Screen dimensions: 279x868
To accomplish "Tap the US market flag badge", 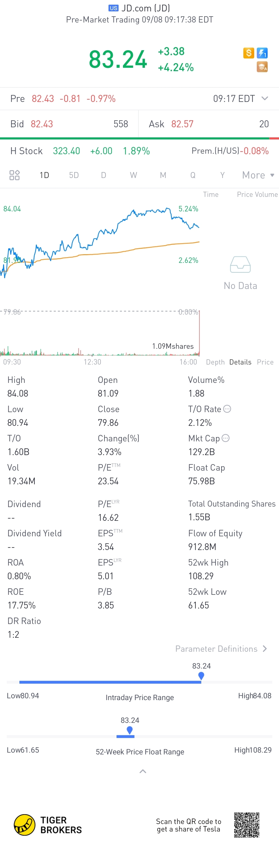I will [x=113, y=8].
